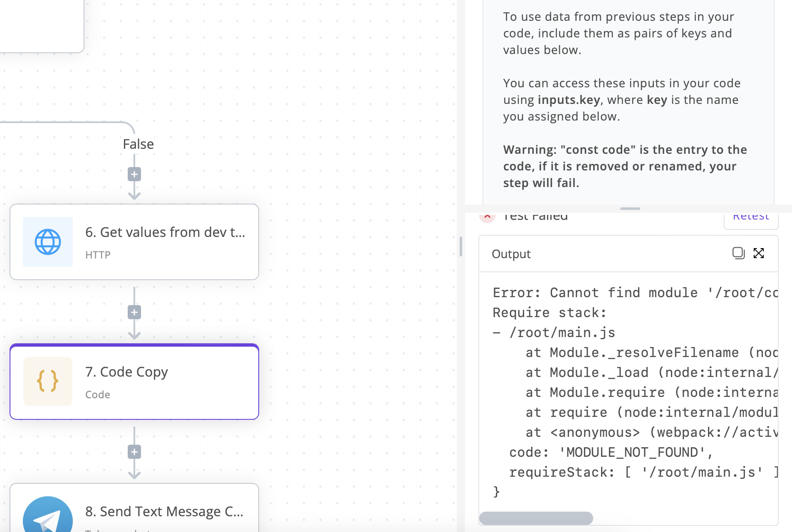This screenshot has width=792, height=532.
Task: Open the Send Text Message step
Action: [164, 512]
